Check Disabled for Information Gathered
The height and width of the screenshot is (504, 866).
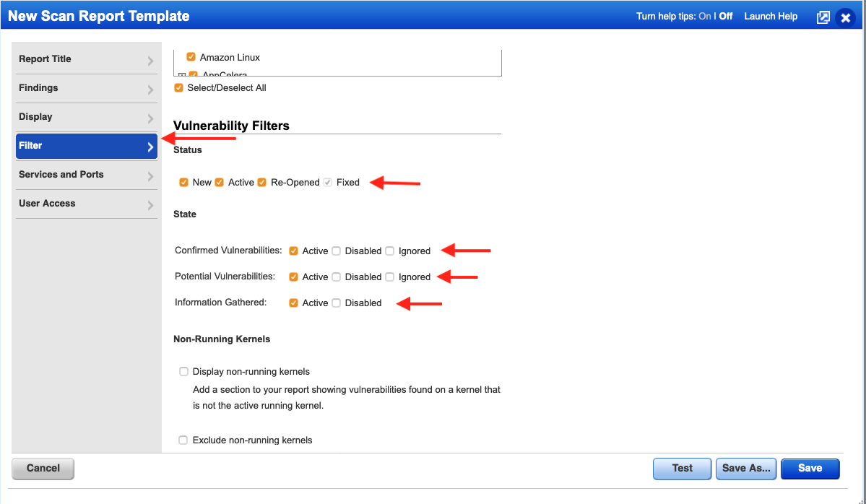coord(336,303)
